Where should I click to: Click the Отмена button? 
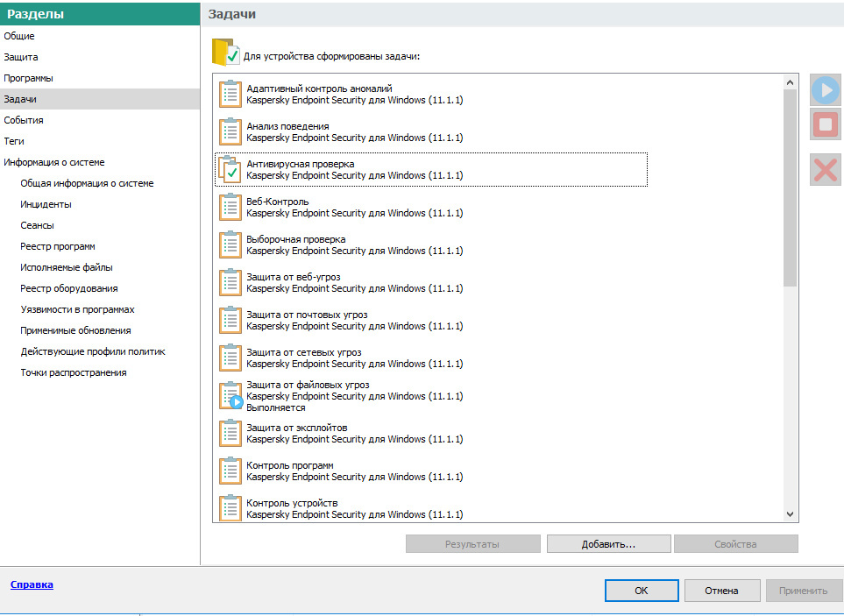pos(722,591)
